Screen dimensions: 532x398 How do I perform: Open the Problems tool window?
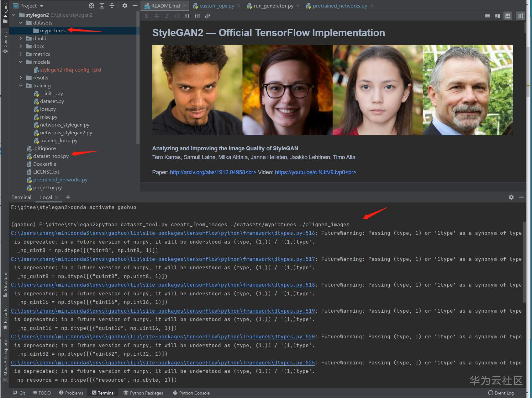pyautogui.click(x=71, y=393)
